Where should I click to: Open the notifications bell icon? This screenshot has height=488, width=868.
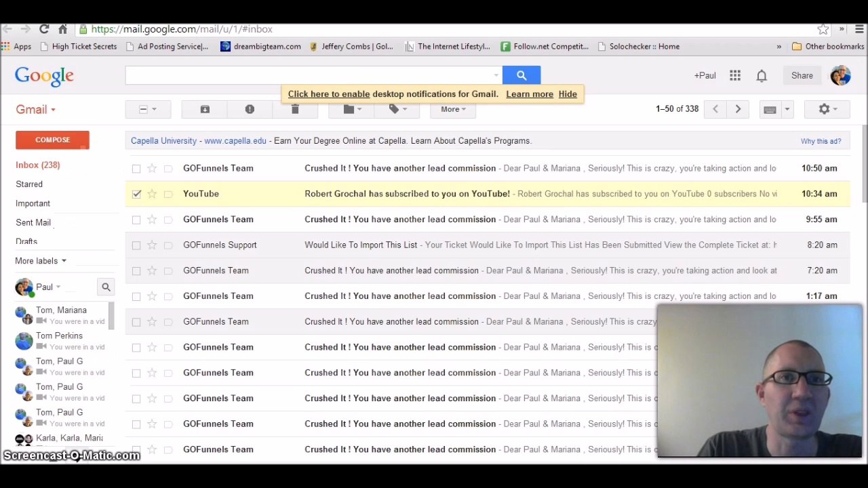[762, 76]
